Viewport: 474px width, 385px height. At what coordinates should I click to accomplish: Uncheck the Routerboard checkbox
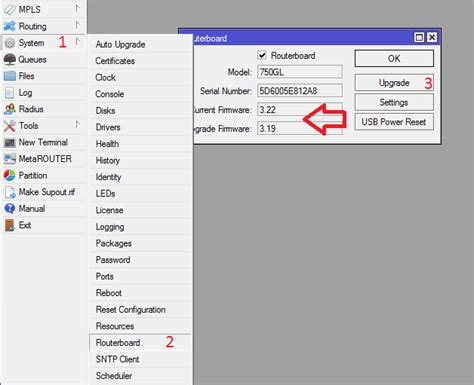(262, 55)
